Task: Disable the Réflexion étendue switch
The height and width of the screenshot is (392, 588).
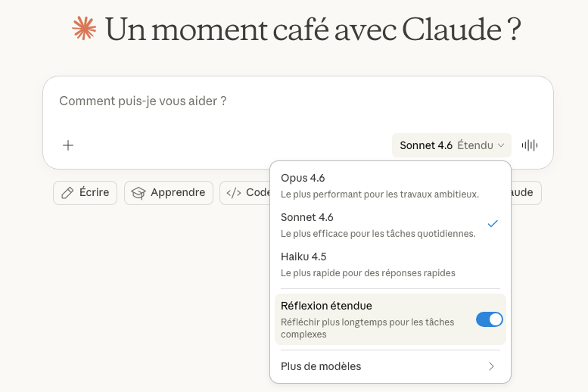Action: click(x=489, y=319)
